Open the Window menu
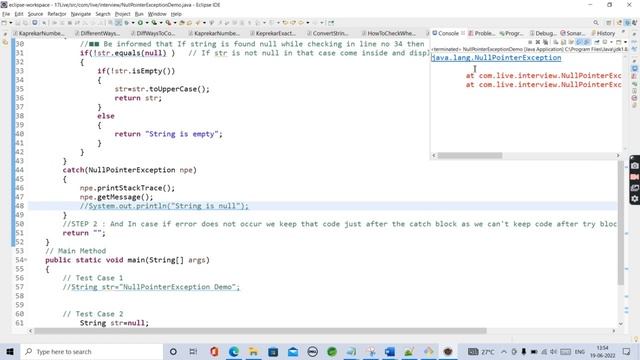The image size is (640, 360). click(157, 14)
